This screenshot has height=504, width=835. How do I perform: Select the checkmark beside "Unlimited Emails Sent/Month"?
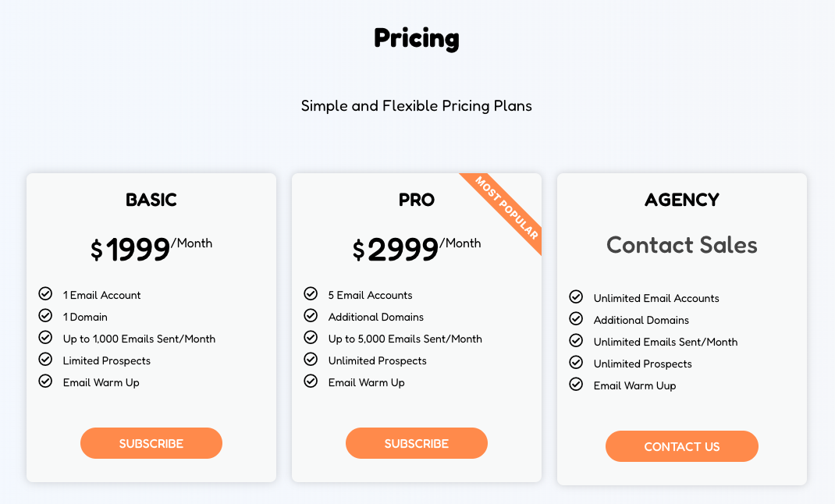coord(576,341)
